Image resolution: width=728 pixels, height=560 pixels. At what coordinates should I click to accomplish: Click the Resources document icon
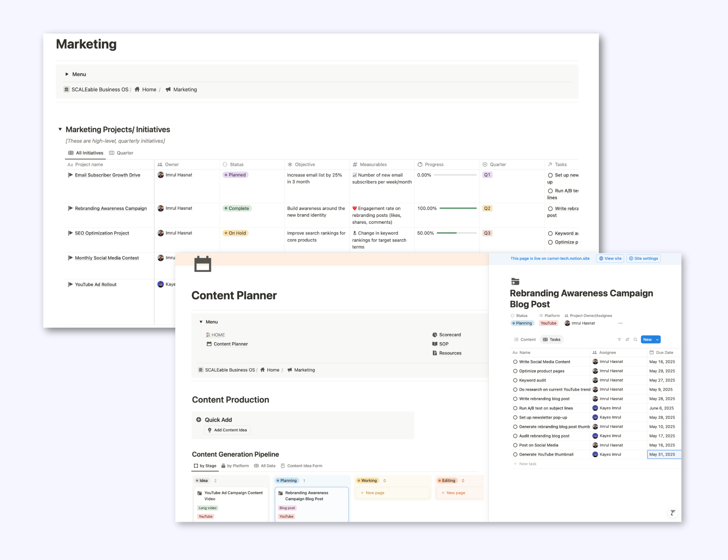point(434,353)
